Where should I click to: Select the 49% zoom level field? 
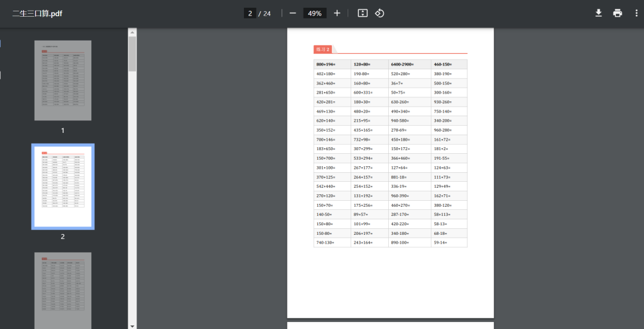[315, 13]
